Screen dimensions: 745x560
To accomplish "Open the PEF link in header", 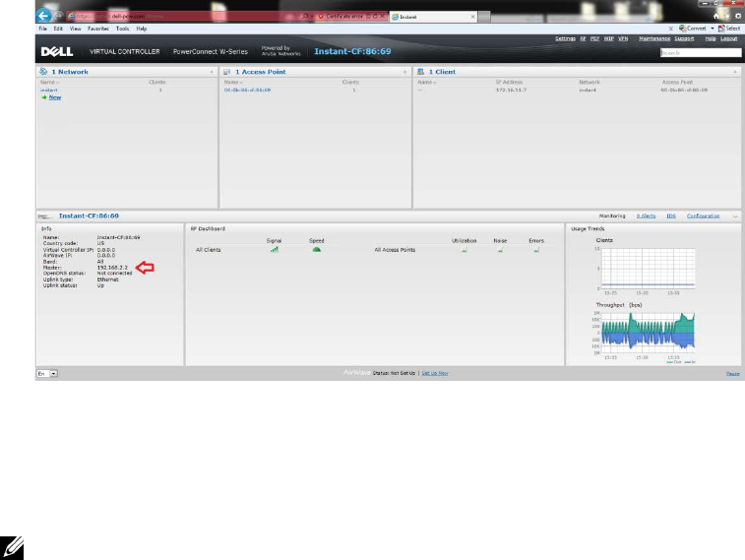I will pyautogui.click(x=594, y=38).
